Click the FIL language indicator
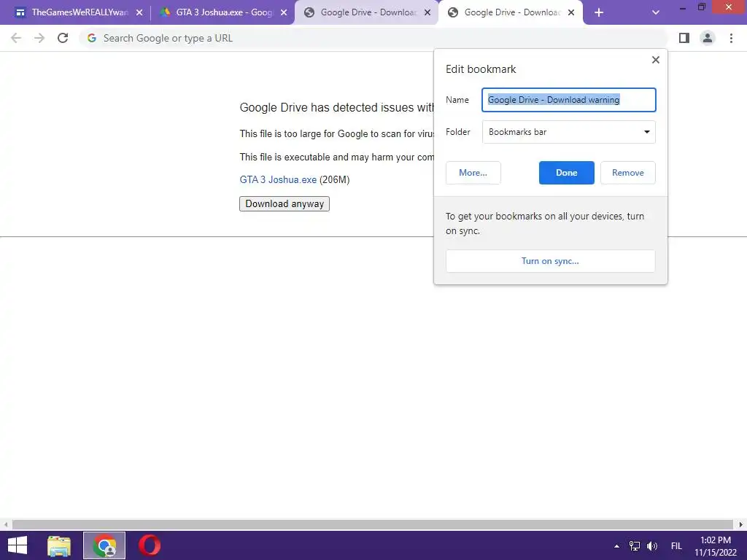The width and height of the screenshot is (747, 560). (x=676, y=546)
